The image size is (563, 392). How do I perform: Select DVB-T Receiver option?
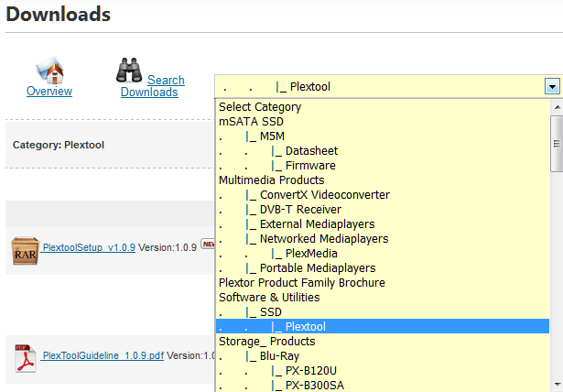(300, 210)
